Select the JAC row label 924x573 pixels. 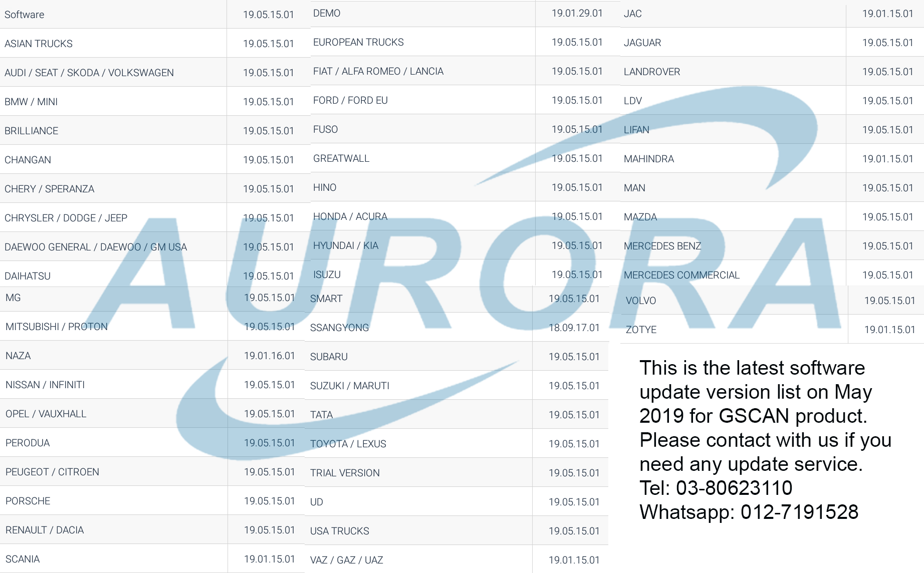coord(633,14)
